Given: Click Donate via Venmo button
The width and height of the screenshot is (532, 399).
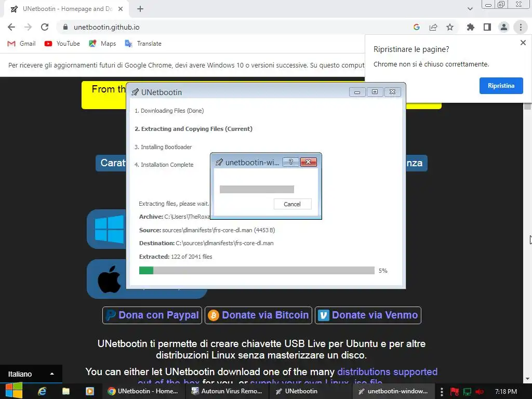Looking at the screenshot, I should (x=368, y=315).
